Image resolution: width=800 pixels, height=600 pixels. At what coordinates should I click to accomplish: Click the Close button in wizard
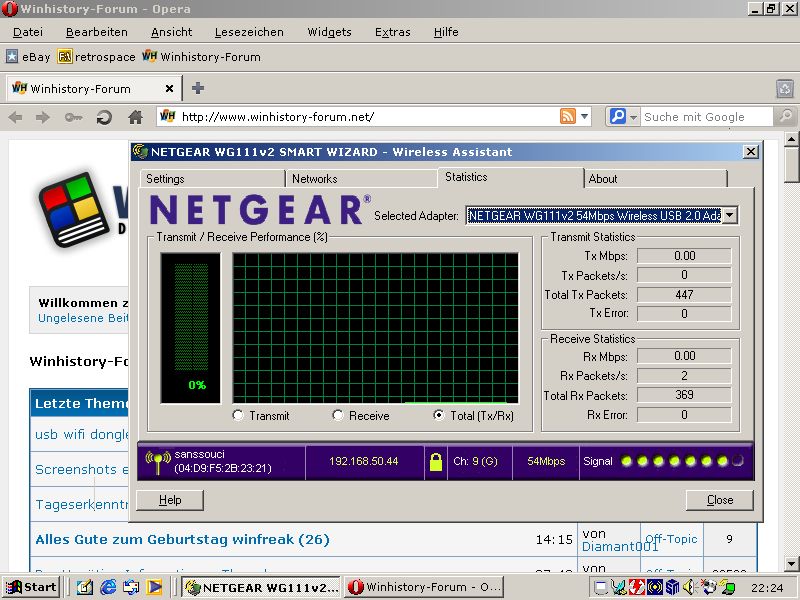719,500
